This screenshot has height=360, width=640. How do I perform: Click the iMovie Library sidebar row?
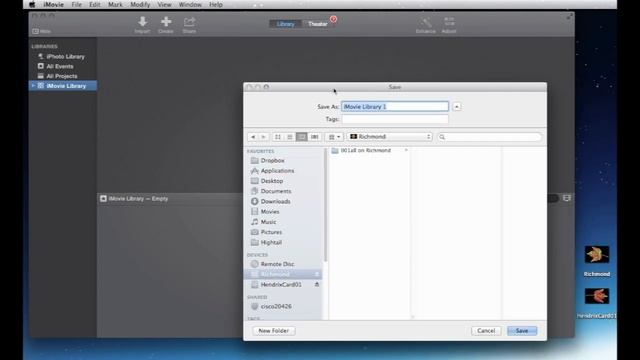click(x=63, y=86)
